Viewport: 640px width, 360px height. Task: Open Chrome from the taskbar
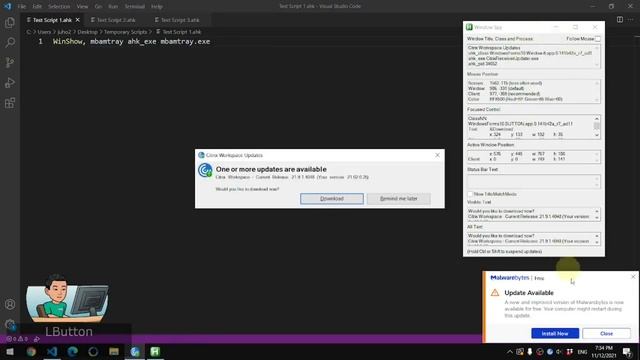point(31,351)
